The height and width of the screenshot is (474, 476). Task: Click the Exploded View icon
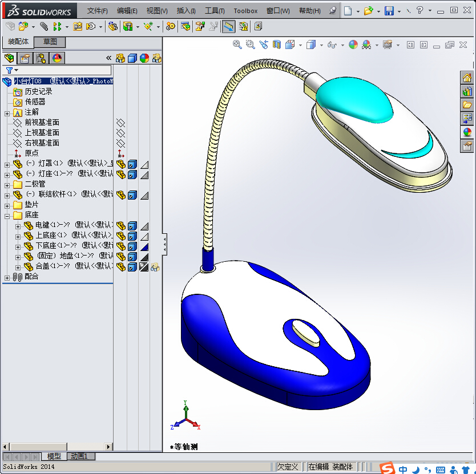point(200,26)
